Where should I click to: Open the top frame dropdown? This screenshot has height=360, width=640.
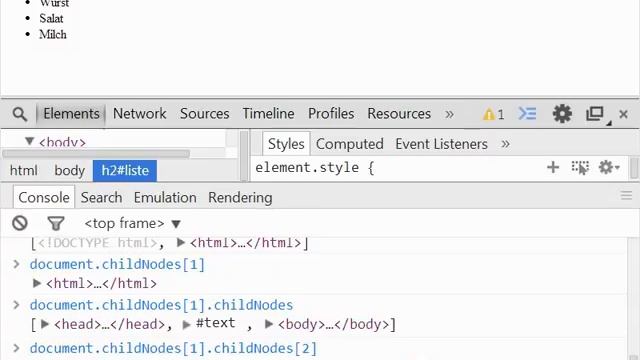tap(132, 224)
